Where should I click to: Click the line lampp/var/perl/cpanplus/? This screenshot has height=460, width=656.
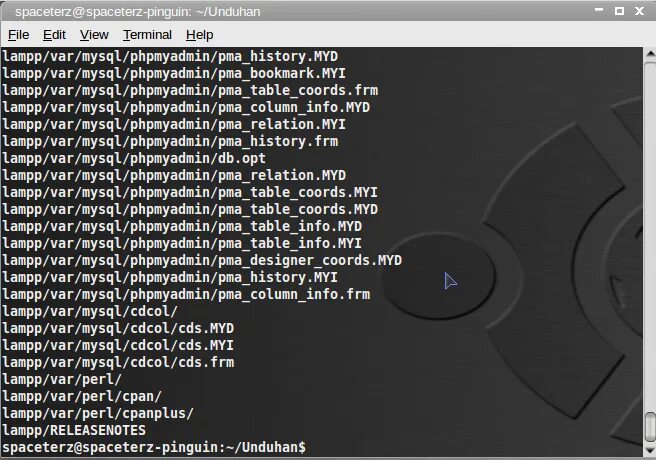(x=98, y=413)
